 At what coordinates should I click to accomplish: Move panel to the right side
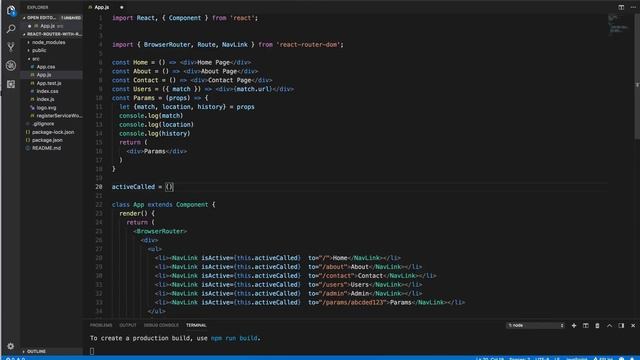click(621, 325)
